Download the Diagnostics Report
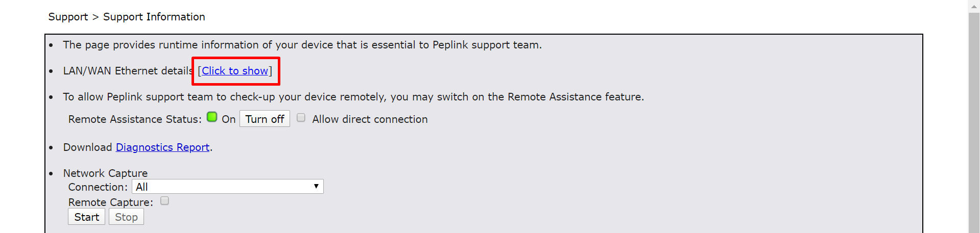This screenshot has width=980, height=233. click(x=162, y=147)
